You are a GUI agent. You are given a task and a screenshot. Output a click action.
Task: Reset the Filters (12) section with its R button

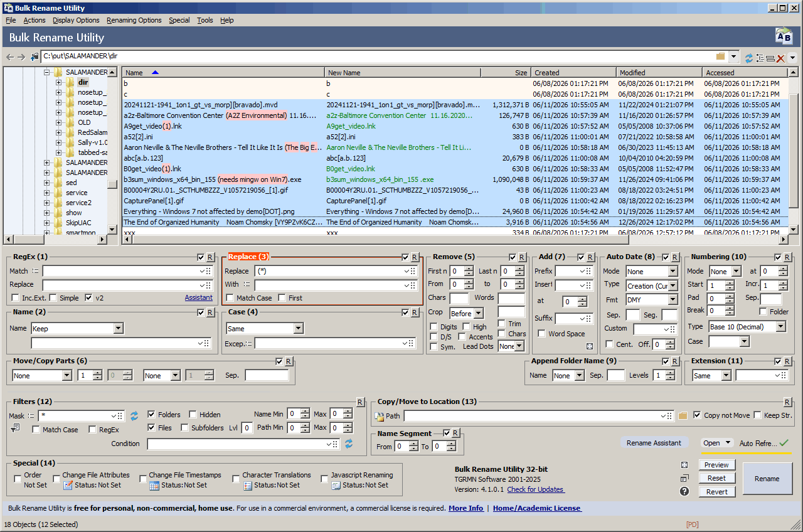coord(360,402)
